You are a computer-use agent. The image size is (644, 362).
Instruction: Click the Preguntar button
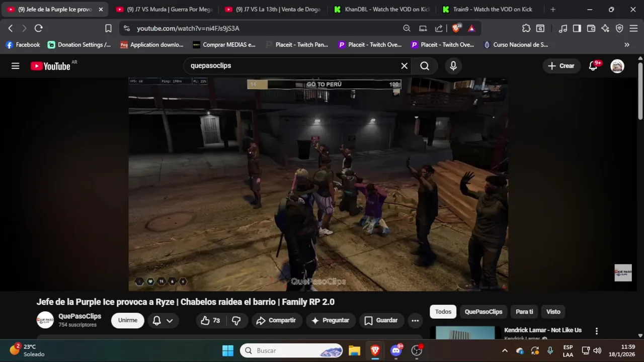click(x=331, y=320)
